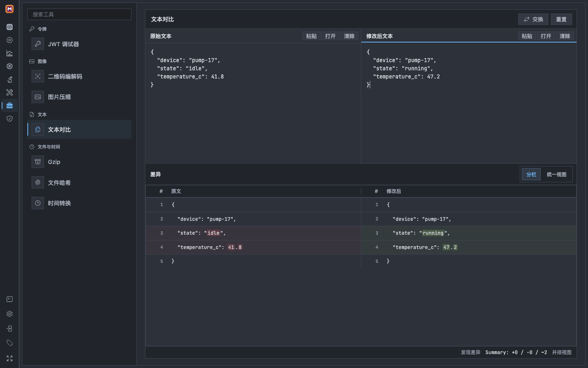
Task: Click 粘贴 under 修改后文本
Action: coord(527,36)
